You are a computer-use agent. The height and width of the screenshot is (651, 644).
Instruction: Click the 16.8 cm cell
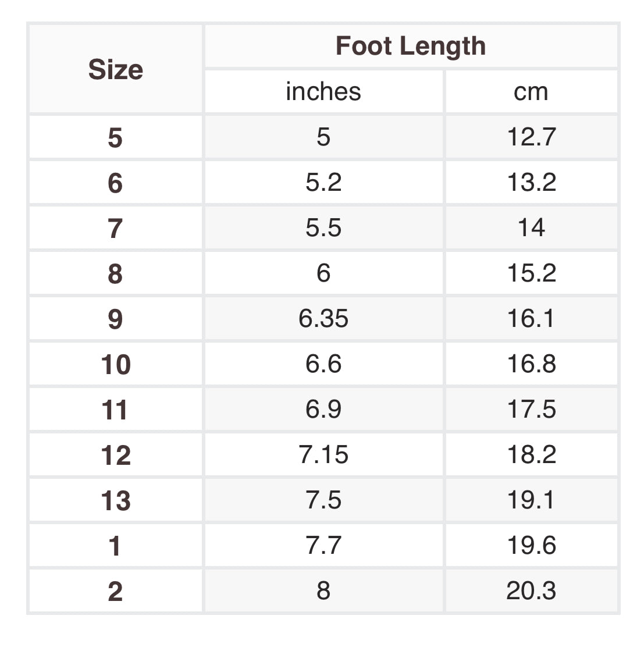[x=531, y=364]
